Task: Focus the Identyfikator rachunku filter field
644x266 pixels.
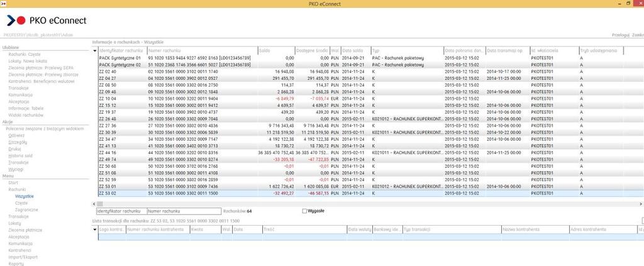Action: 121,211
